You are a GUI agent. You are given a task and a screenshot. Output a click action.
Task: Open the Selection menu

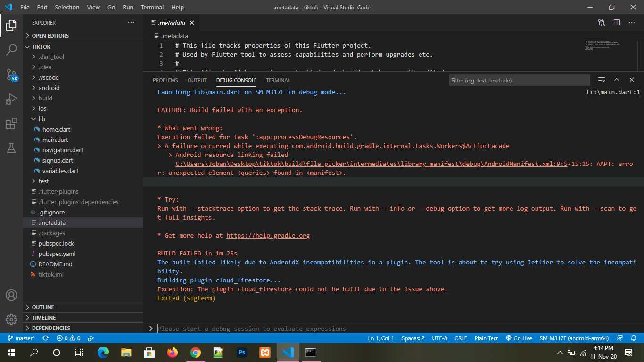point(67,8)
